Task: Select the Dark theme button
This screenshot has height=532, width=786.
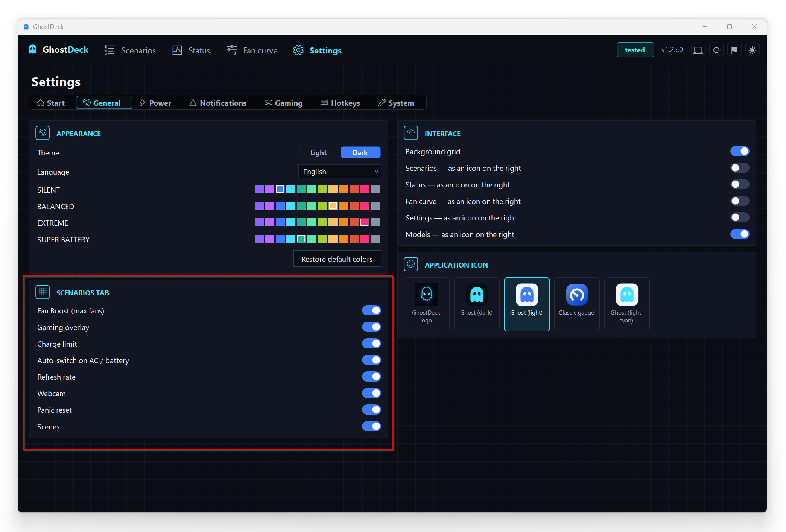Action: 360,152
